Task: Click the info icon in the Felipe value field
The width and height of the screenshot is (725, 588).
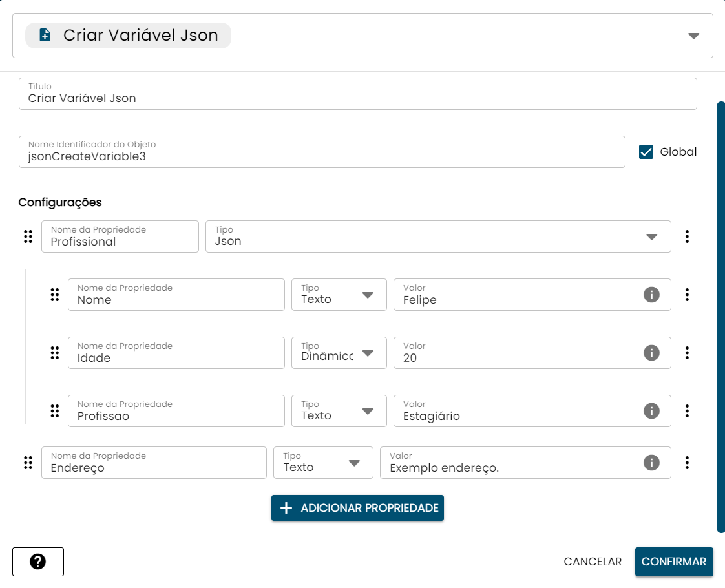Action: (x=651, y=295)
